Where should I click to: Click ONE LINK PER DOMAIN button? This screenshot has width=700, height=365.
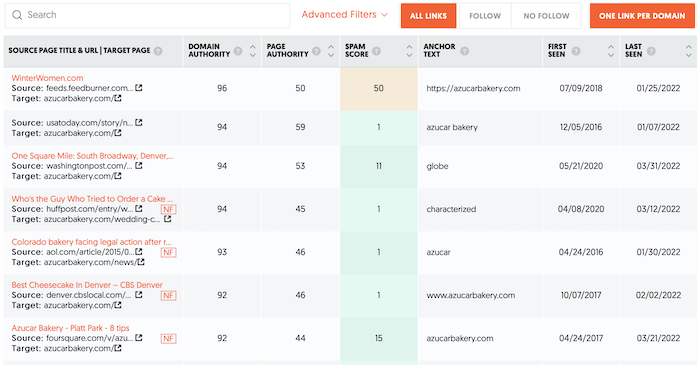tap(642, 16)
